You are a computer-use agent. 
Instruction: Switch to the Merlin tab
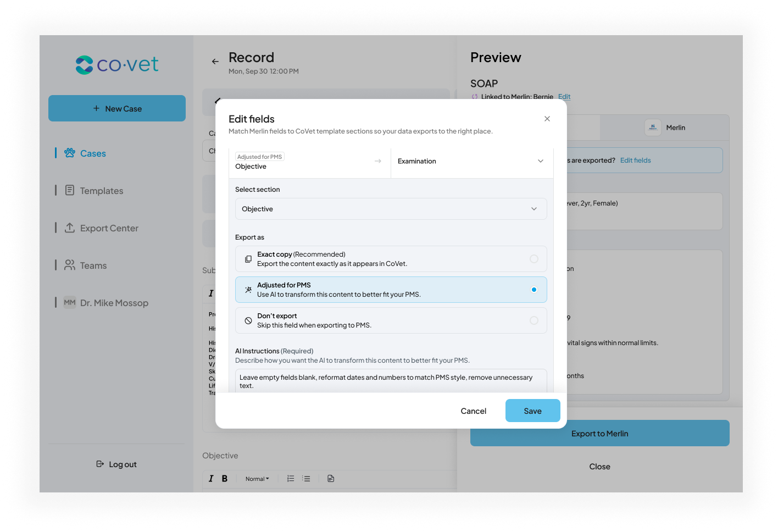click(x=665, y=128)
